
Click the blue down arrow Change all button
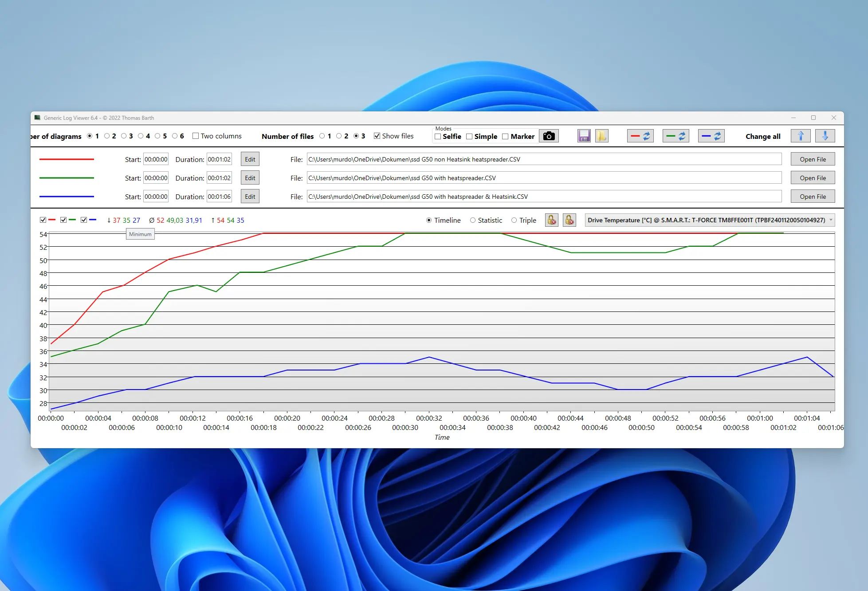[825, 136]
